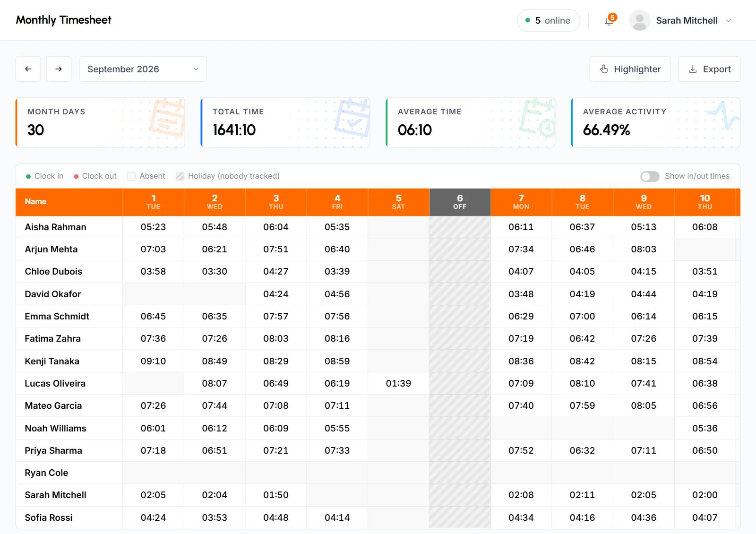Click the Sarah Mitchell avatar icon
Screen dimensions: 756x534
[x=639, y=20]
